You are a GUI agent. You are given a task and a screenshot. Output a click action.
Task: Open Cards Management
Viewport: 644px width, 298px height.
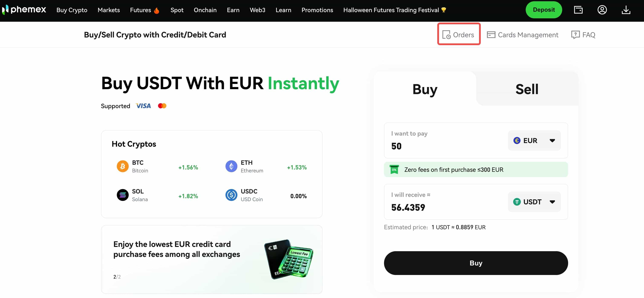(523, 35)
